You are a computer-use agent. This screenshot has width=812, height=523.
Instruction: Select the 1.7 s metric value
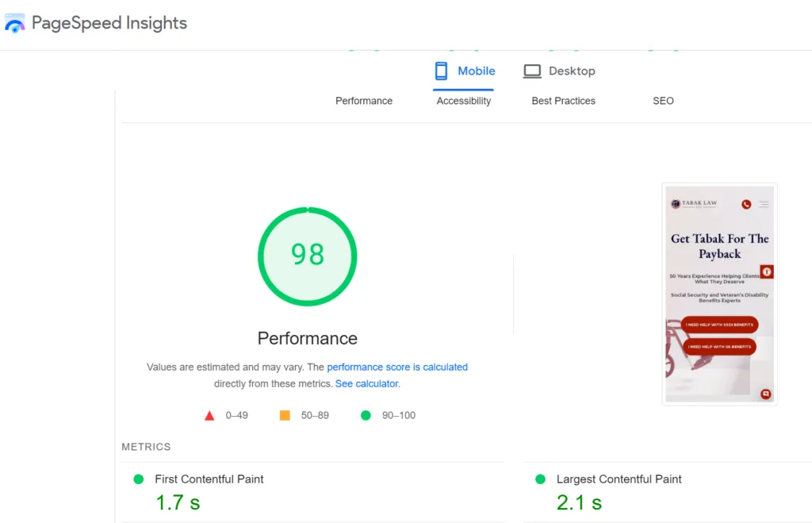pyautogui.click(x=178, y=502)
